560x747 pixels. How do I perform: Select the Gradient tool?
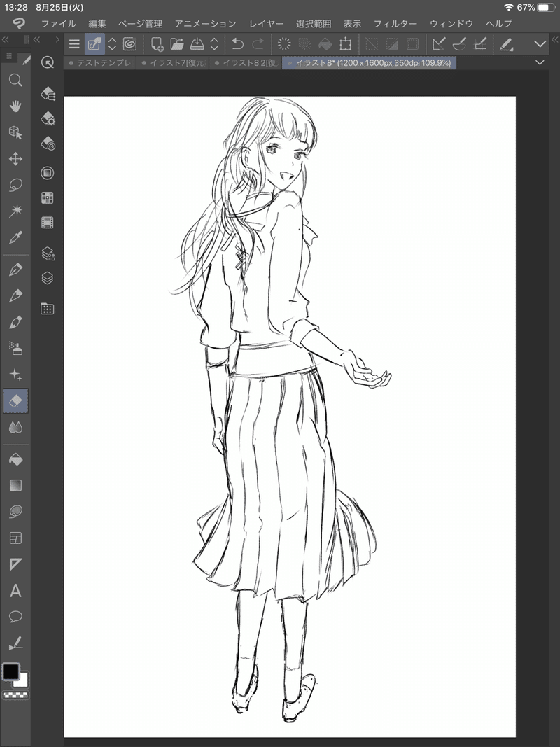click(15, 485)
